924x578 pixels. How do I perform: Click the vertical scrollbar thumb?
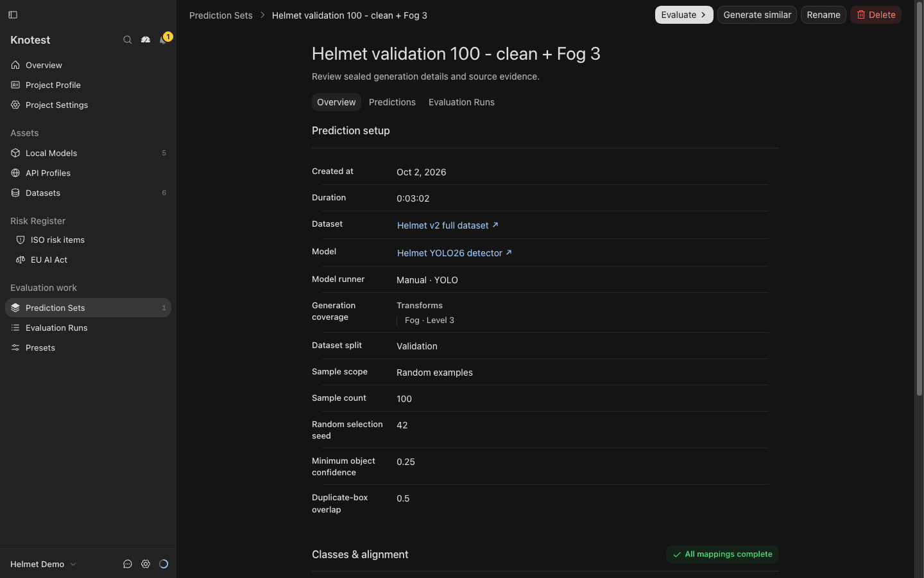tap(919, 199)
